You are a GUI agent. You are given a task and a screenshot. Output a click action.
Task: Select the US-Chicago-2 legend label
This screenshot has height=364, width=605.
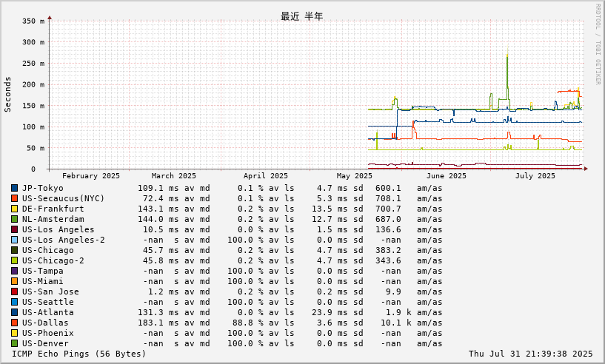pyautogui.click(x=53, y=261)
